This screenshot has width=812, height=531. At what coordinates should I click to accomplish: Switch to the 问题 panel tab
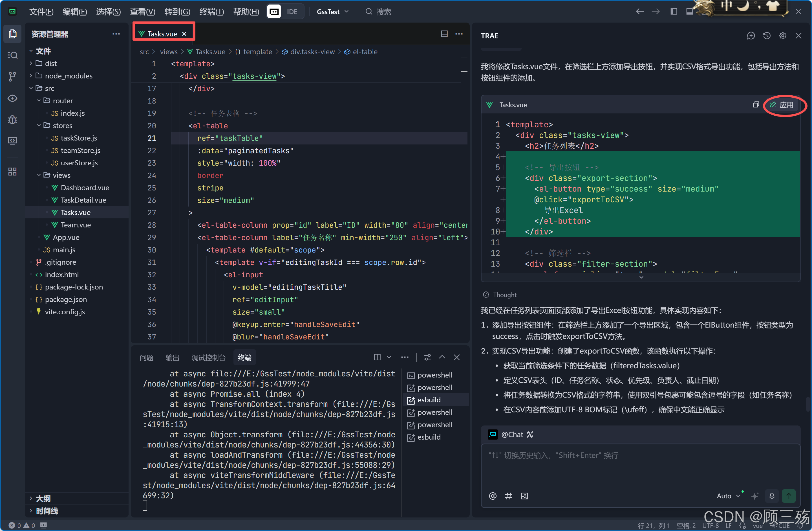[146, 357]
